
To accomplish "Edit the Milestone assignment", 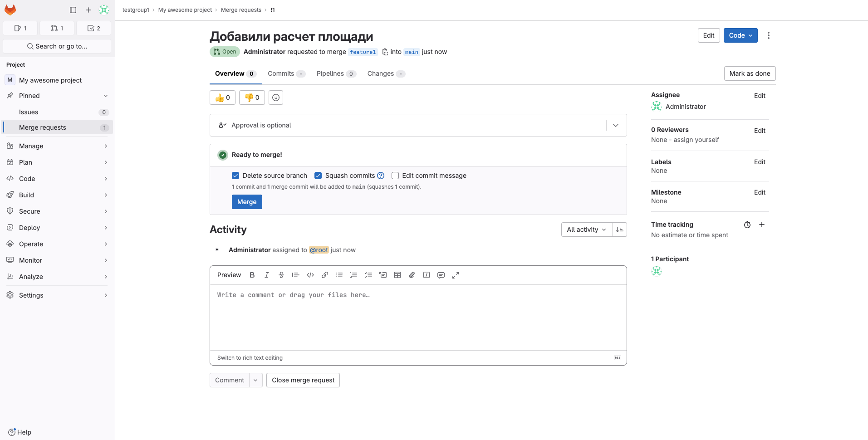I will pos(760,192).
